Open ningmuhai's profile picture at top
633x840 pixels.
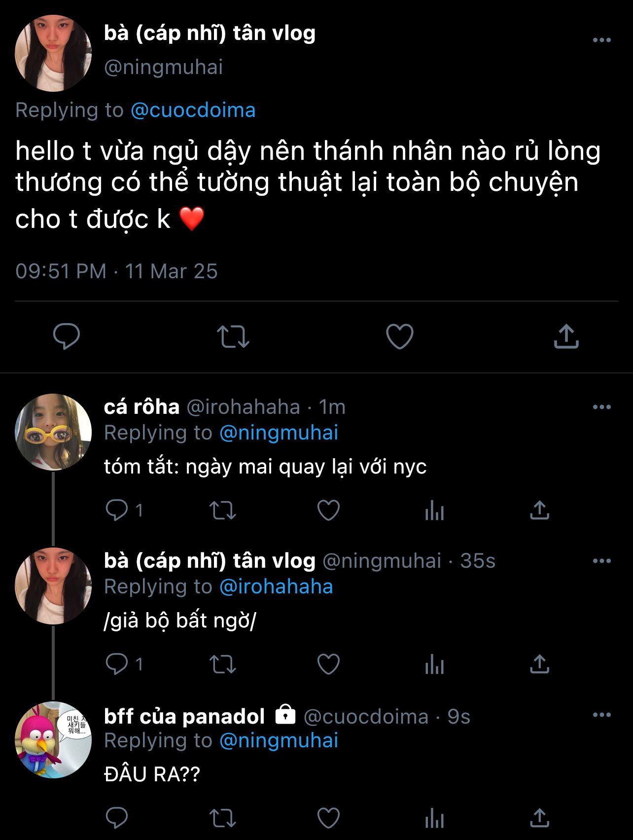pyautogui.click(x=53, y=53)
